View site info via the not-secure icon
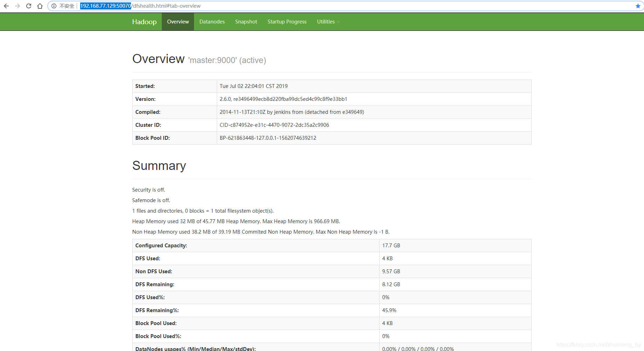 pos(54,6)
